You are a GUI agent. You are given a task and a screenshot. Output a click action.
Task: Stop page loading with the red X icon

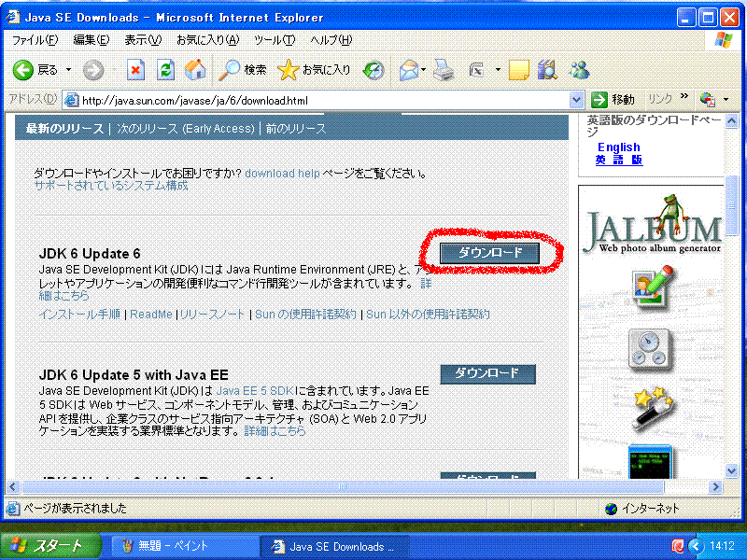click(x=135, y=70)
